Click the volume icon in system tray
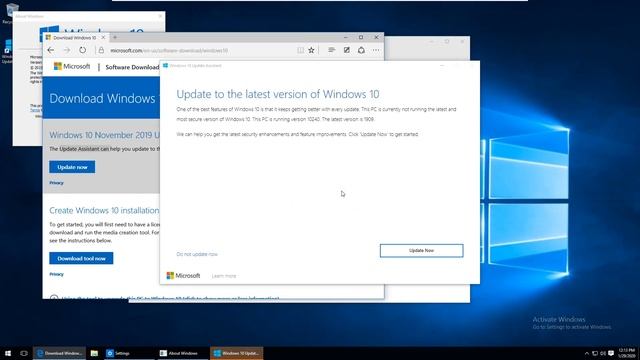The image size is (640, 360). coord(603,353)
